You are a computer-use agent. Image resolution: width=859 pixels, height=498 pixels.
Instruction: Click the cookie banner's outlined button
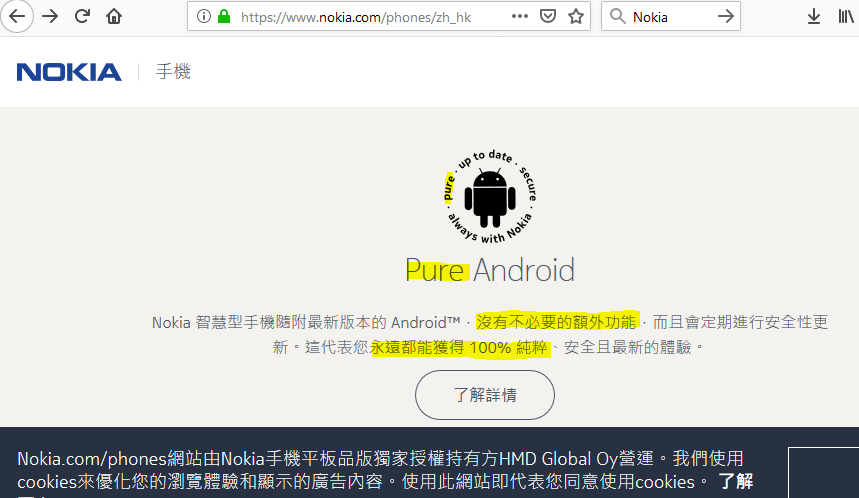pos(823,472)
